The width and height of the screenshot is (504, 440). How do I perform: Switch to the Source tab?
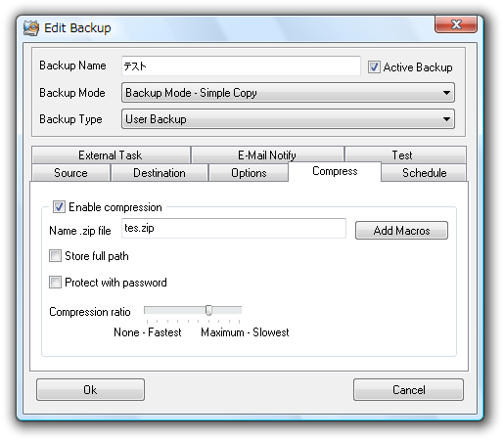click(x=70, y=173)
